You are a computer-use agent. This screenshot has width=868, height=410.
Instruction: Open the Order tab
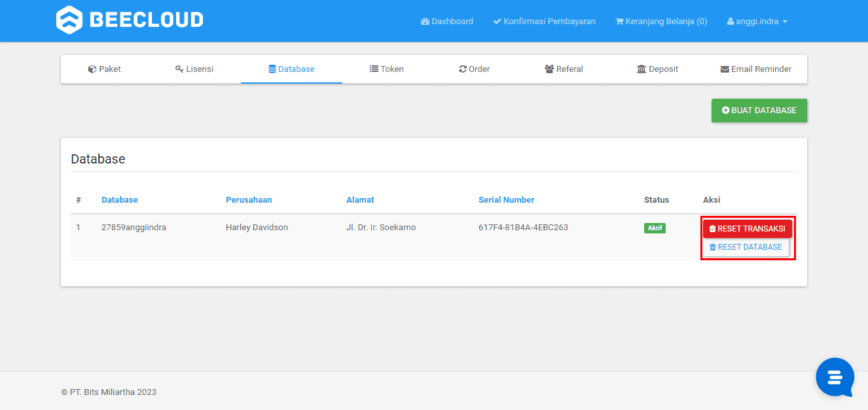tap(475, 69)
